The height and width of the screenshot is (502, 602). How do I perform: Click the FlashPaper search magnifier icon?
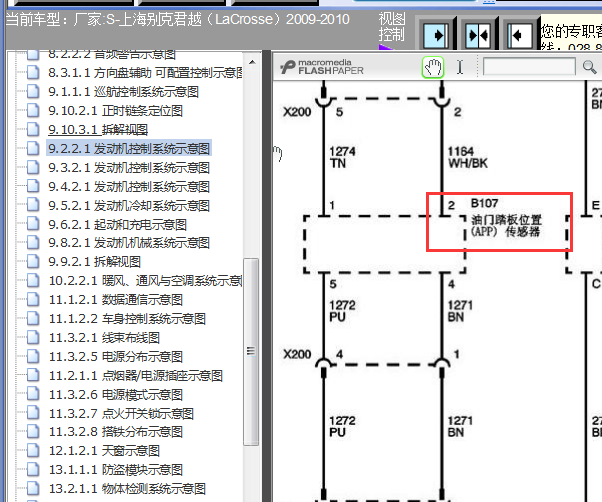click(589, 67)
